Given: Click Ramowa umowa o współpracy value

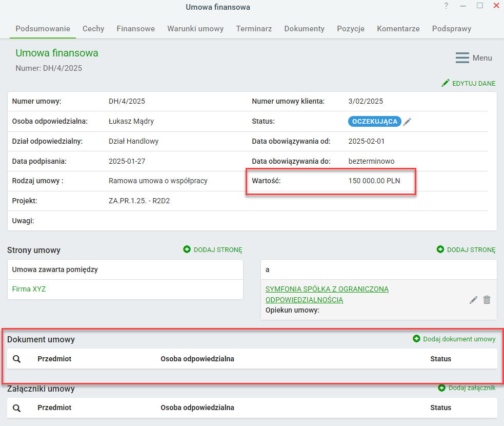Looking at the screenshot, I should point(158,181).
